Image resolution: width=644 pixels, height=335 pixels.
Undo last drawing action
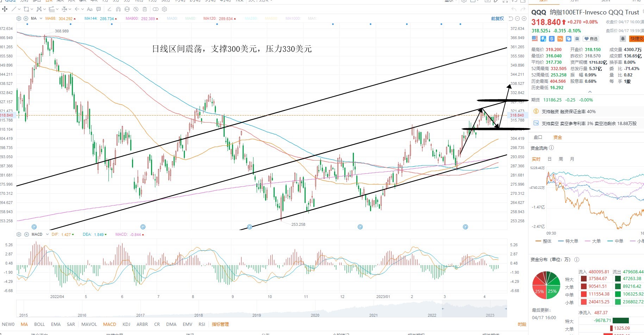[x=514, y=9]
